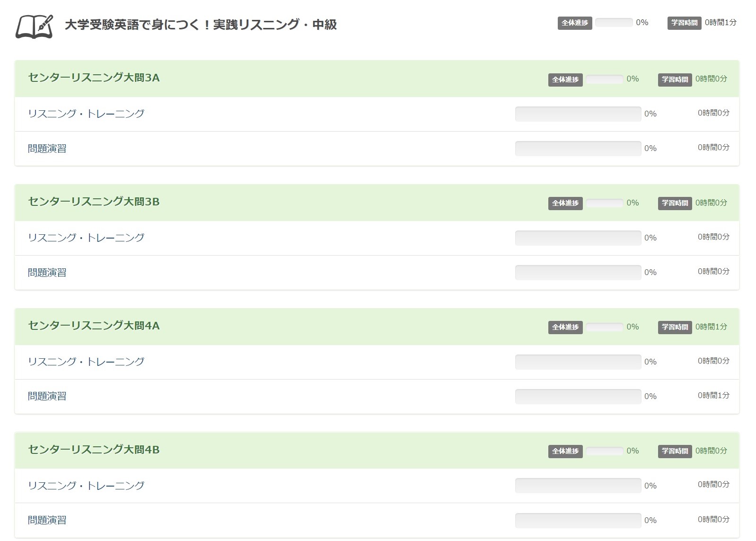Click the small progress bar in 大問3A header
This screenshot has height=541, width=756.
[x=605, y=79]
